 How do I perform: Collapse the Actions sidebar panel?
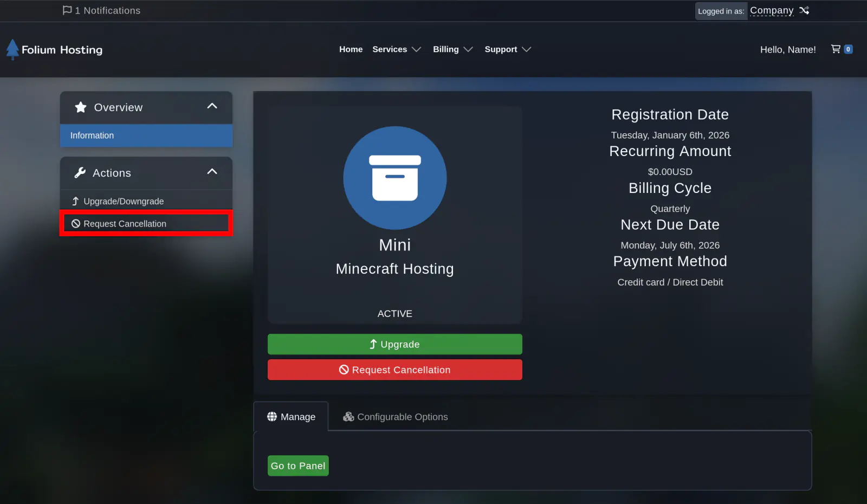click(x=212, y=172)
